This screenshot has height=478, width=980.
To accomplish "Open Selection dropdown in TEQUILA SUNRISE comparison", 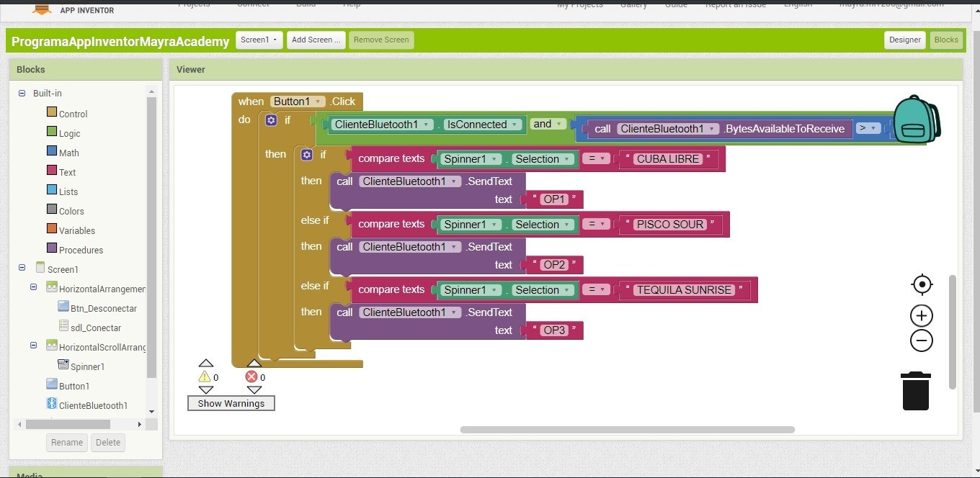I will click(x=544, y=290).
